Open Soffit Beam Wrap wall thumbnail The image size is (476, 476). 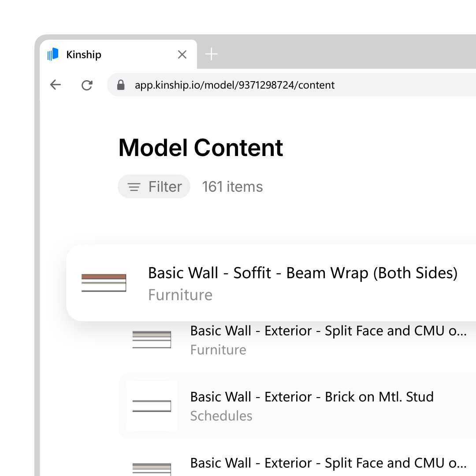(104, 283)
